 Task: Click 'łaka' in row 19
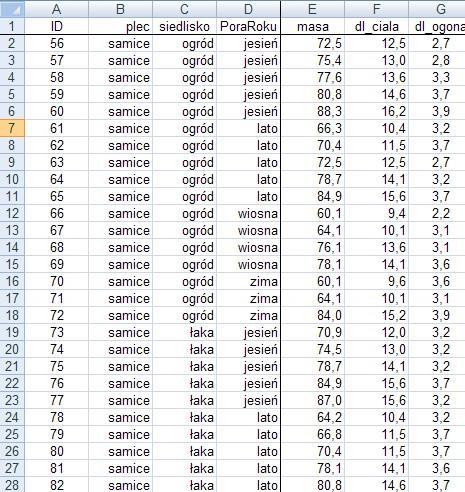tap(184, 332)
